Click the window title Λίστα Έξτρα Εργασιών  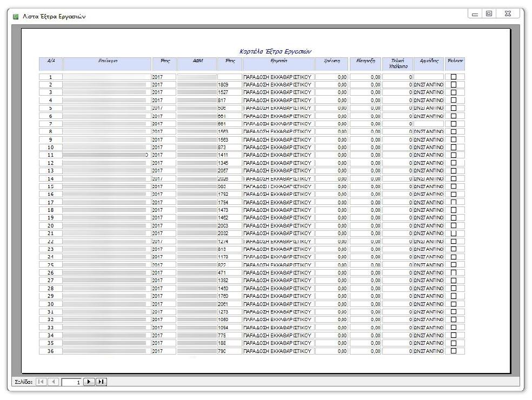(x=54, y=16)
